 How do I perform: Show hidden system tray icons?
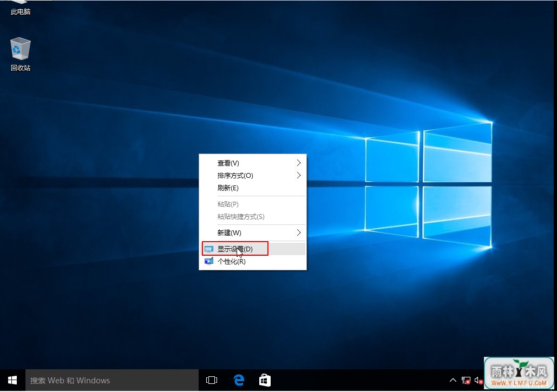point(453,380)
